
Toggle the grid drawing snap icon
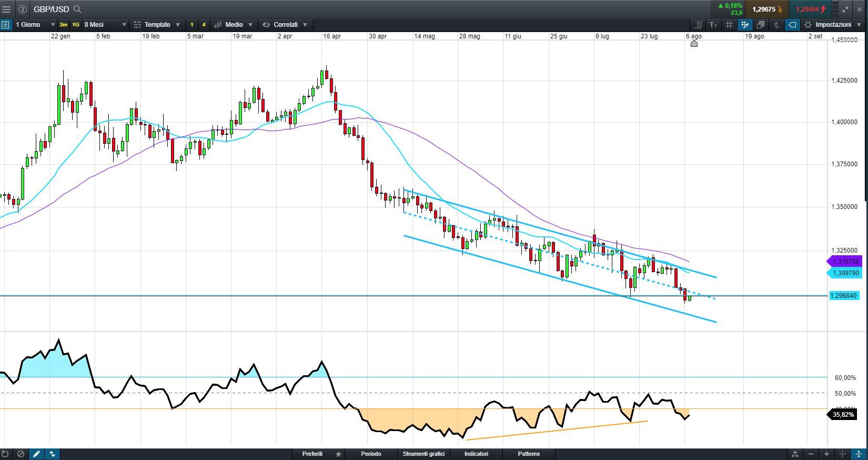pyautogui.click(x=745, y=25)
